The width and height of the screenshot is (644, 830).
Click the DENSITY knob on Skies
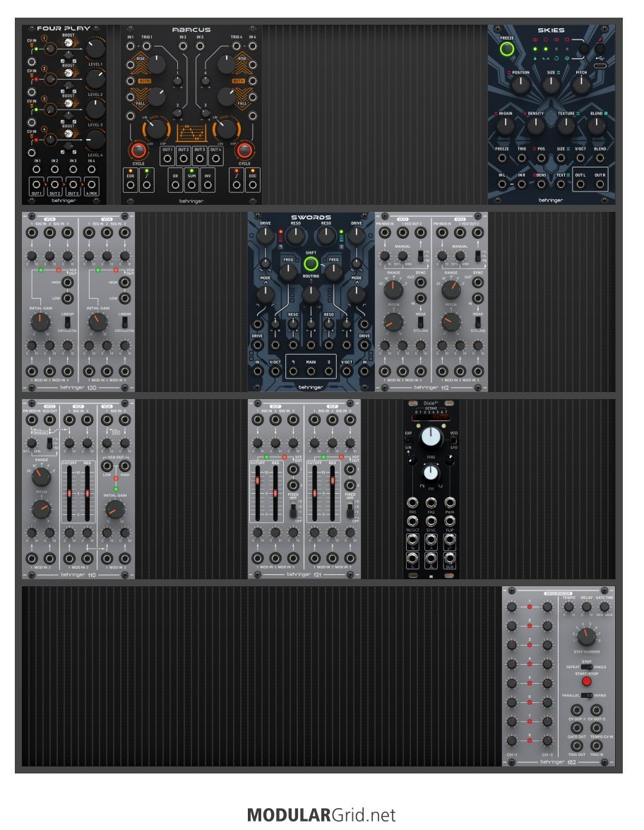tap(535, 126)
